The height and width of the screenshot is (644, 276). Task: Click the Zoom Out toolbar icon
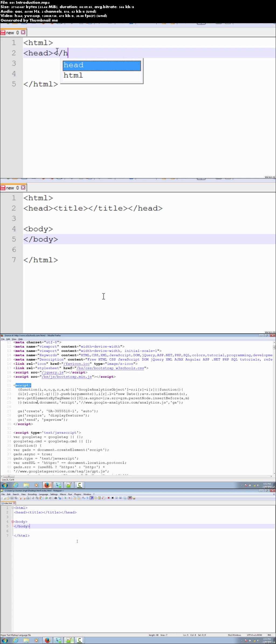pyautogui.click(x=69, y=498)
